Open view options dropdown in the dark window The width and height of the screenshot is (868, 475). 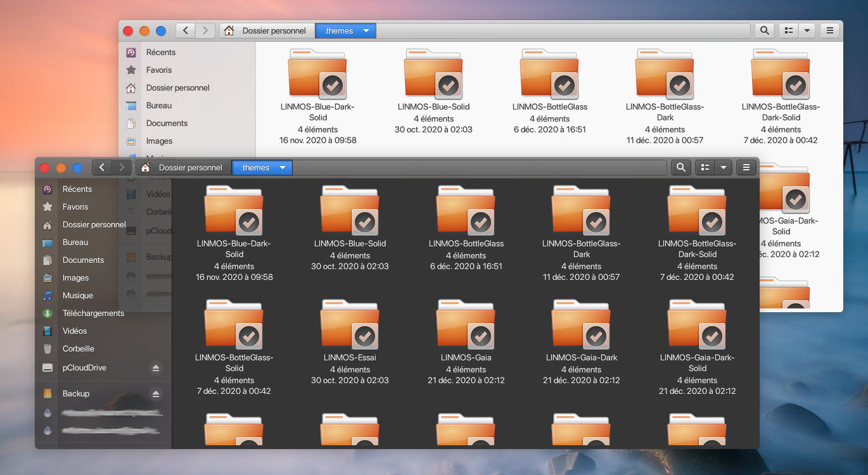(723, 168)
